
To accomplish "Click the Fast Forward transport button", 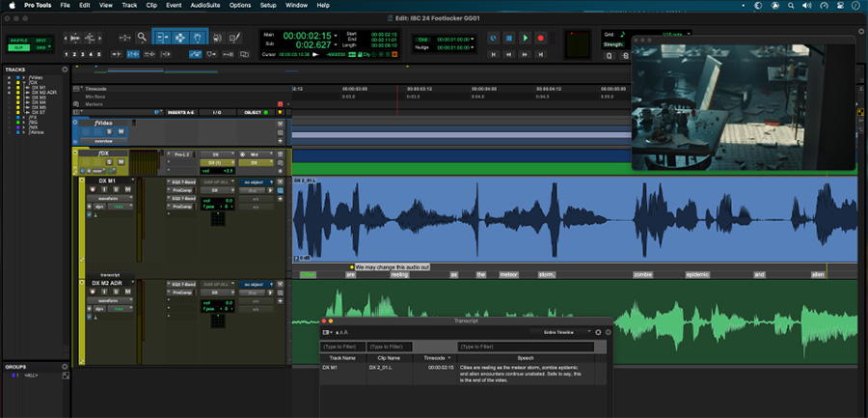I will pyautogui.click(x=525, y=54).
